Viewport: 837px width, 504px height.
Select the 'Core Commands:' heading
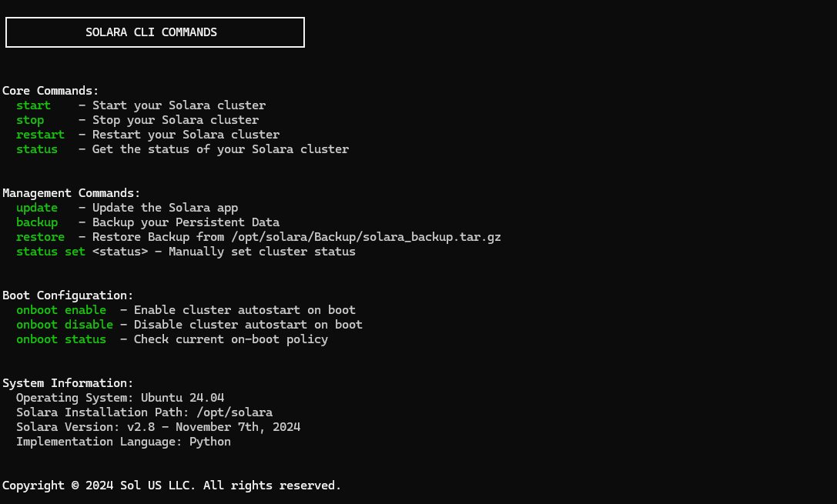51,92
